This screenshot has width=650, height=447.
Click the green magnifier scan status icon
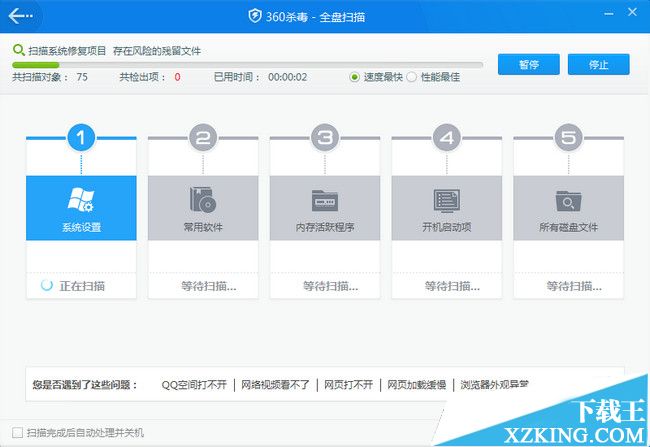click(x=18, y=49)
